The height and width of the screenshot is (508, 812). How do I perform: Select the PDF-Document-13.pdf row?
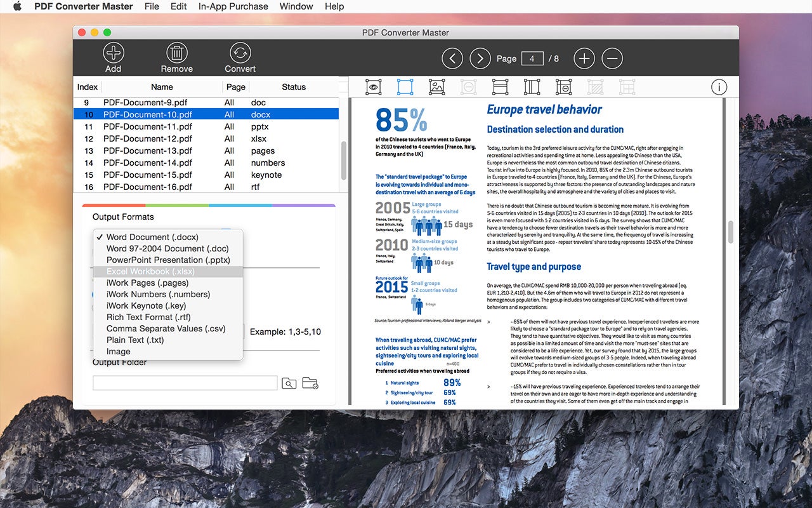(206, 150)
